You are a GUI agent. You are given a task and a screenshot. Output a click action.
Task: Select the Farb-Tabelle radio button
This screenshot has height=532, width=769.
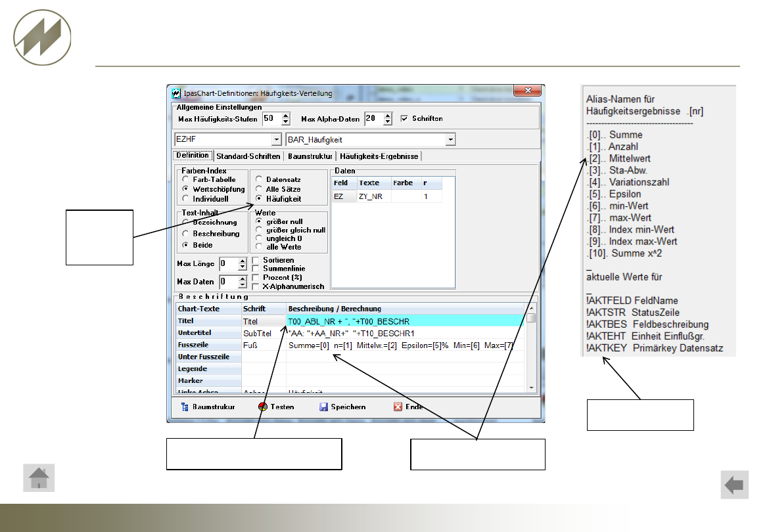click(185, 179)
